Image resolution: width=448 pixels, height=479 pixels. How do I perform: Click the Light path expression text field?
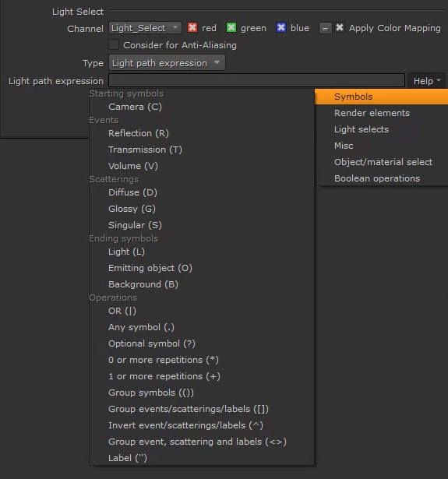pos(256,81)
